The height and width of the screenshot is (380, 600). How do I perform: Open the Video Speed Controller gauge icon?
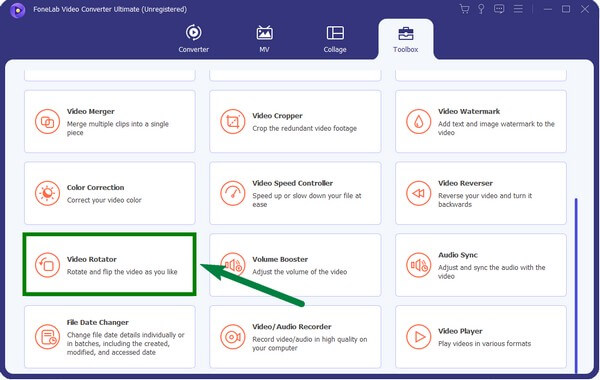point(233,193)
